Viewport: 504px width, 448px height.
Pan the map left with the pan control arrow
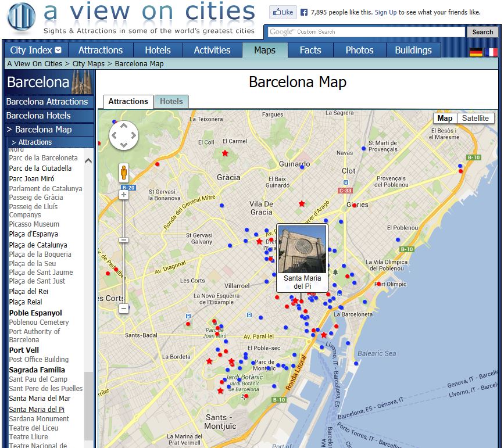(114, 135)
